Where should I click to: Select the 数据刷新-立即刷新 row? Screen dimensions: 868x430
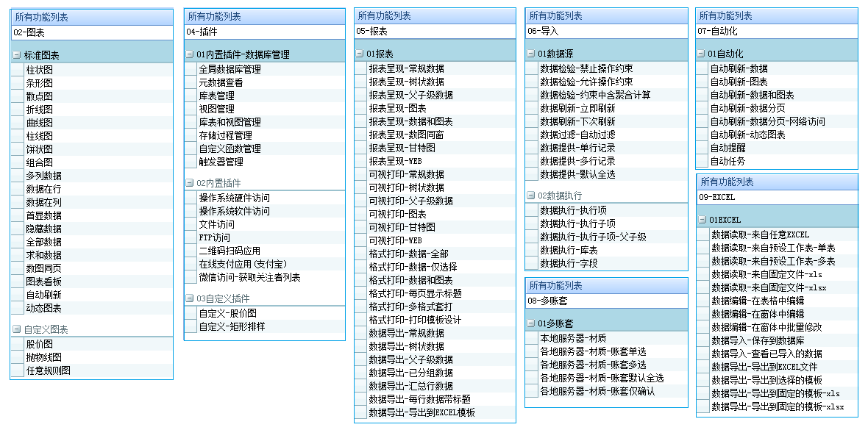(606, 109)
